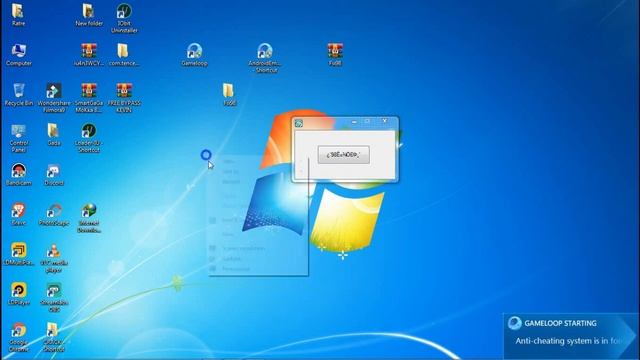Open the New folder desktop icon

pyautogui.click(x=89, y=15)
